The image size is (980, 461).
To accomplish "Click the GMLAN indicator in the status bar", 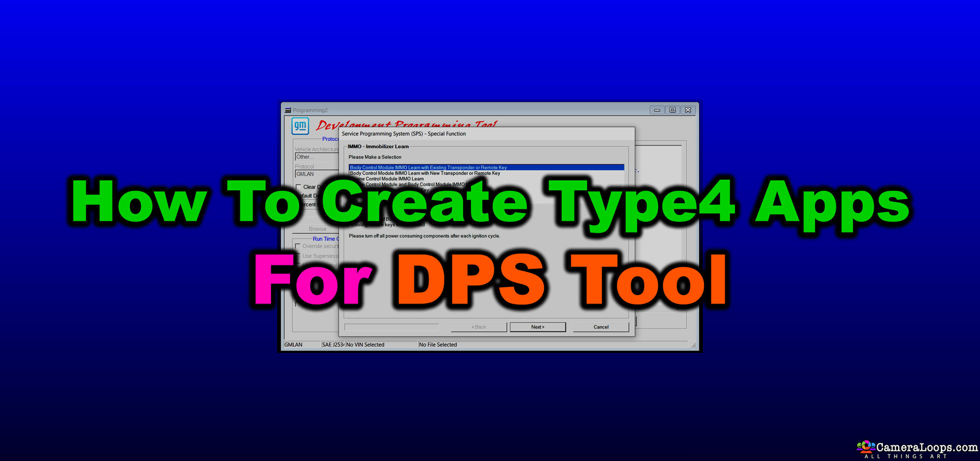I will [293, 345].
